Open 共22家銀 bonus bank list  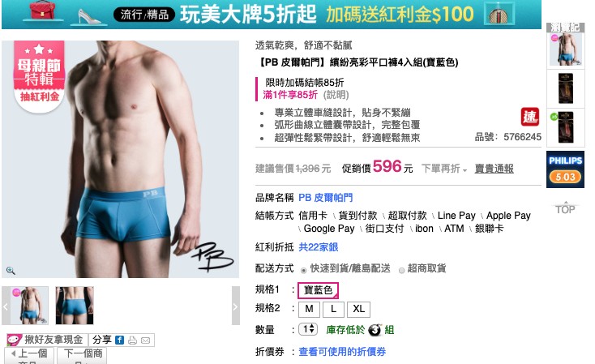[318, 247]
